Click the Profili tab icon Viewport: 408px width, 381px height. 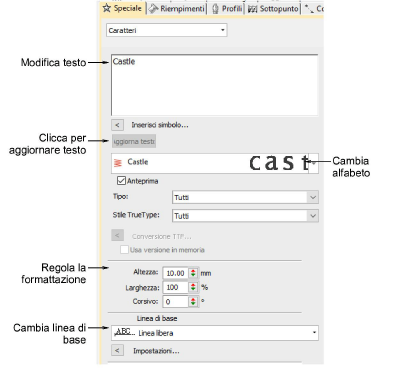point(215,9)
